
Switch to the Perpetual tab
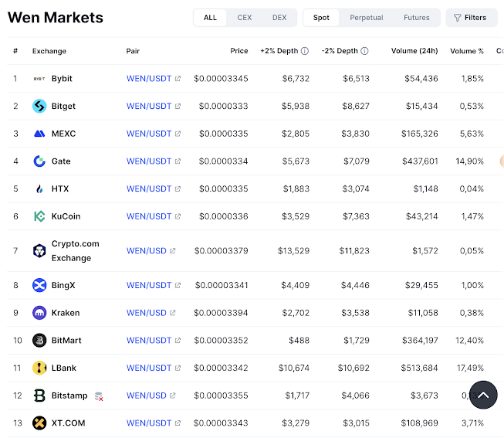click(x=366, y=18)
